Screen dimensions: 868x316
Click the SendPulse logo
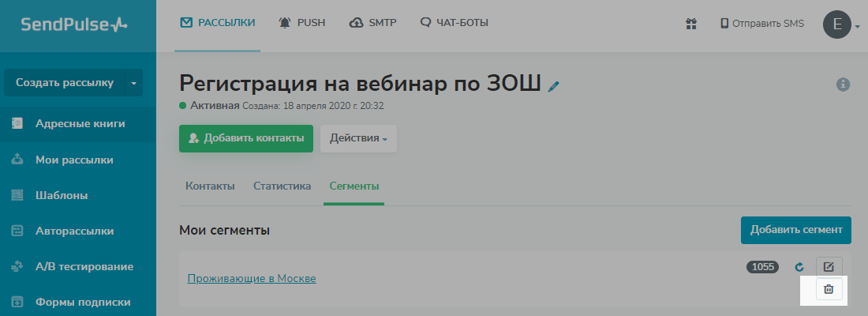[x=75, y=24]
